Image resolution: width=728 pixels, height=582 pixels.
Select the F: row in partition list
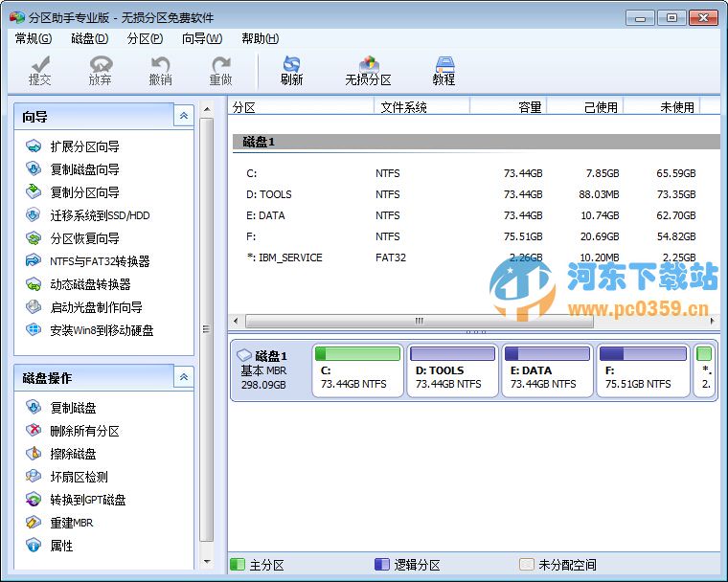pos(473,236)
